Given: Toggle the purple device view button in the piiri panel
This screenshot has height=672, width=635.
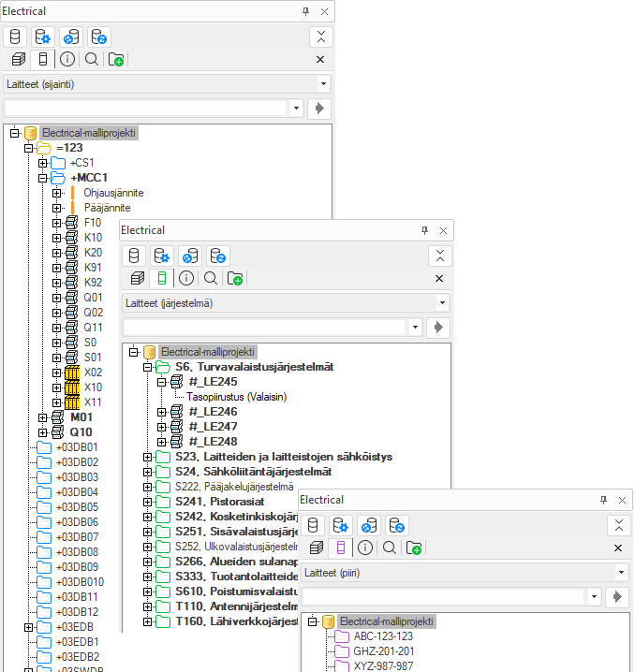Looking at the screenshot, I should [x=341, y=548].
